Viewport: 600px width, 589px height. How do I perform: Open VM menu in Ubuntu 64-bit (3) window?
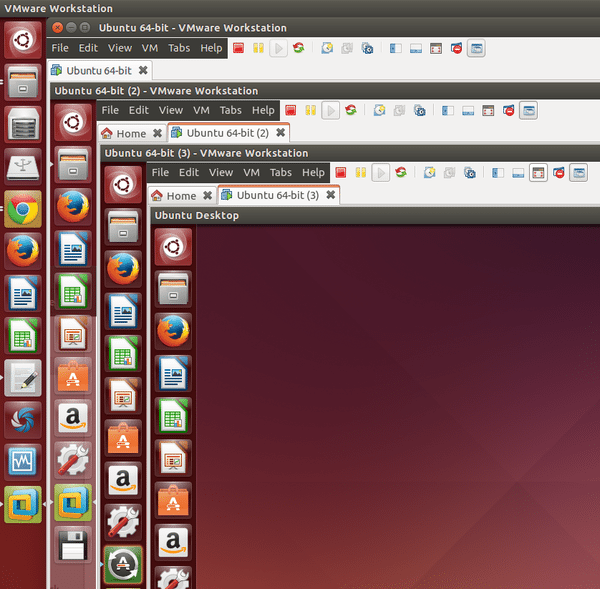(x=251, y=173)
